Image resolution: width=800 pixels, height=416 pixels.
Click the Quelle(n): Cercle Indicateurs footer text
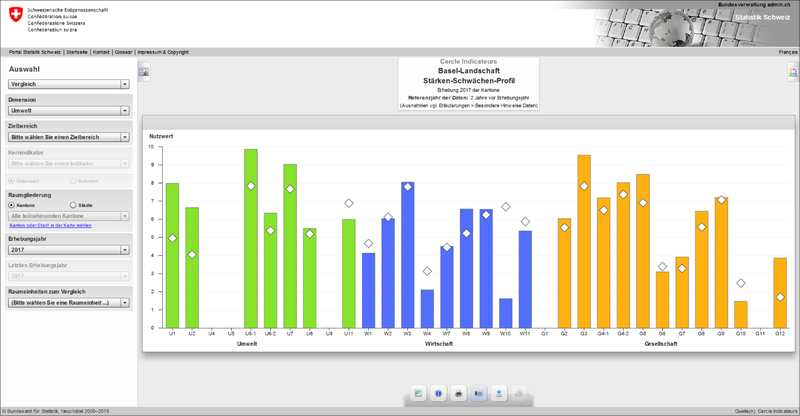pos(766,411)
